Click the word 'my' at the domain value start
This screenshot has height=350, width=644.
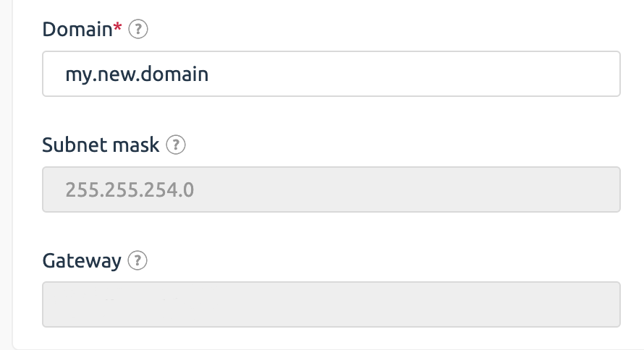[x=78, y=76]
